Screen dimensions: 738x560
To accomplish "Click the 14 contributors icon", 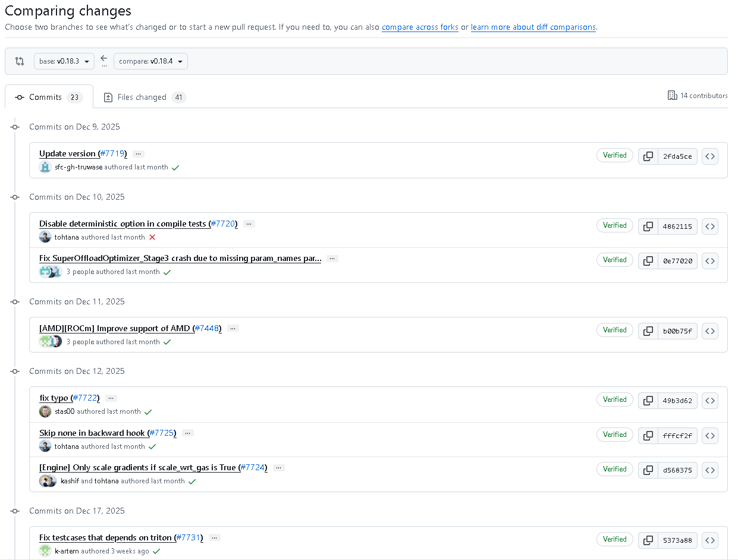I will tap(672, 95).
